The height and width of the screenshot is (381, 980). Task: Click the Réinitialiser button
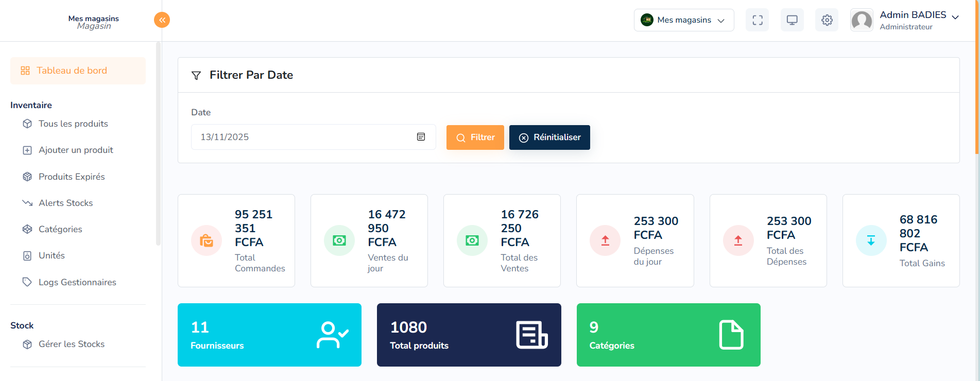tap(549, 137)
